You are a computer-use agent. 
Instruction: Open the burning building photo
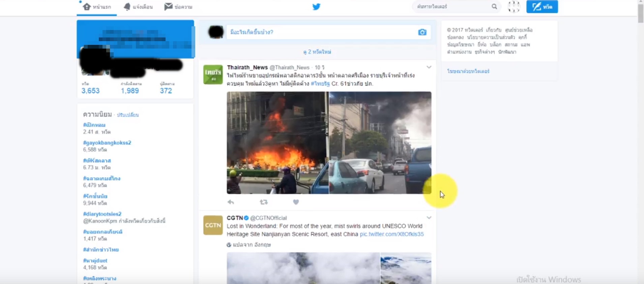click(277, 143)
